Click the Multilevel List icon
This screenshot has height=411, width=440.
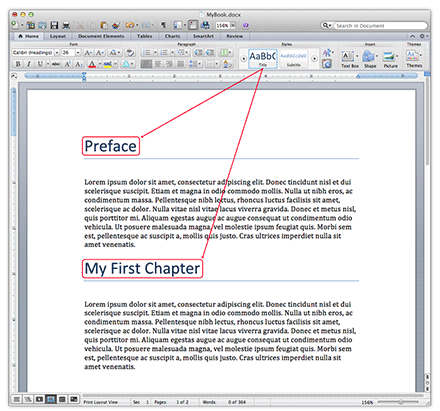[x=182, y=53]
